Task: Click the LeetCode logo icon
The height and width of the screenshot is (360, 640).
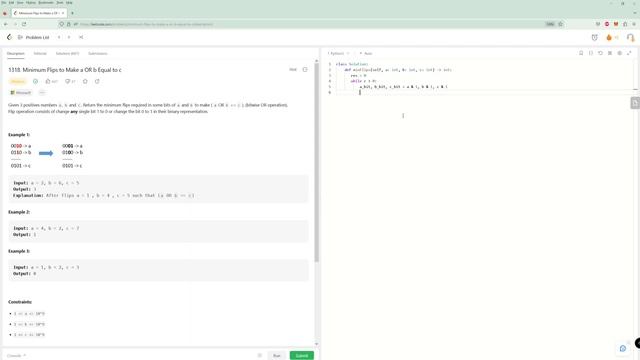Action: tap(9, 37)
